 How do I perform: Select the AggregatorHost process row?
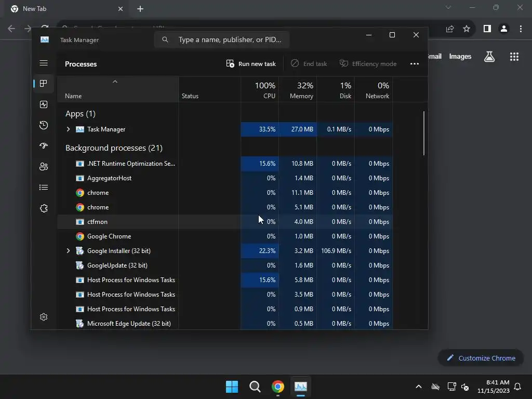pyautogui.click(x=225, y=178)
